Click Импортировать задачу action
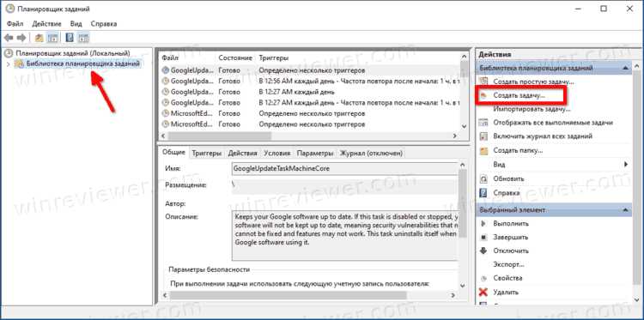Viewport: 644px width, 320px height. coord(532,109)
